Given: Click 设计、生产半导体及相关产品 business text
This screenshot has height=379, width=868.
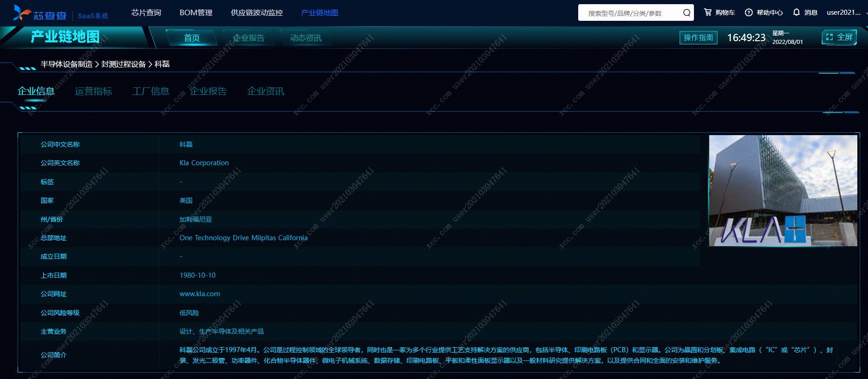Looking at the screenshot, I should click(x=222, y=331).
